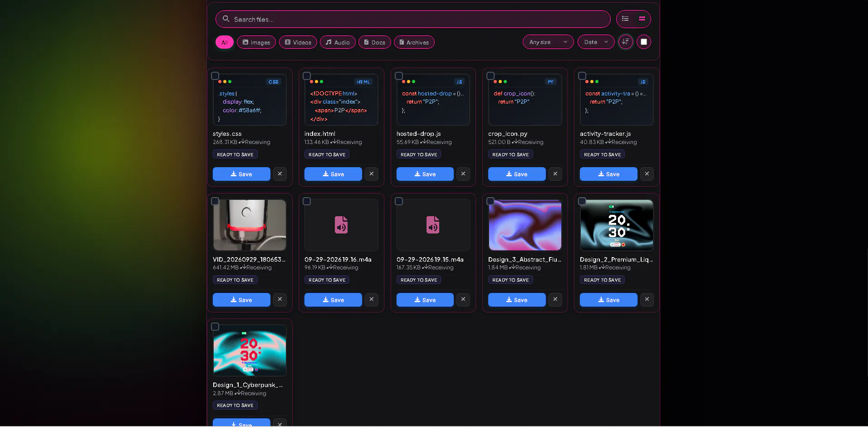Show only Docs files
Image resolution: width=868 pixels, height=427 pixels.
[375, 42]
